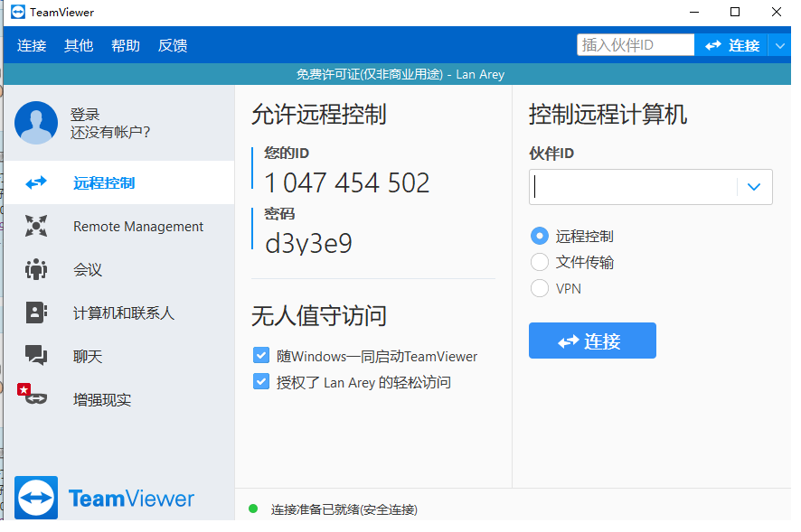This screenshot has width=801, height=532.
Task: Toggle 随Windows一同启动TeamViewer checkbox
Action: tap(261, 355)
